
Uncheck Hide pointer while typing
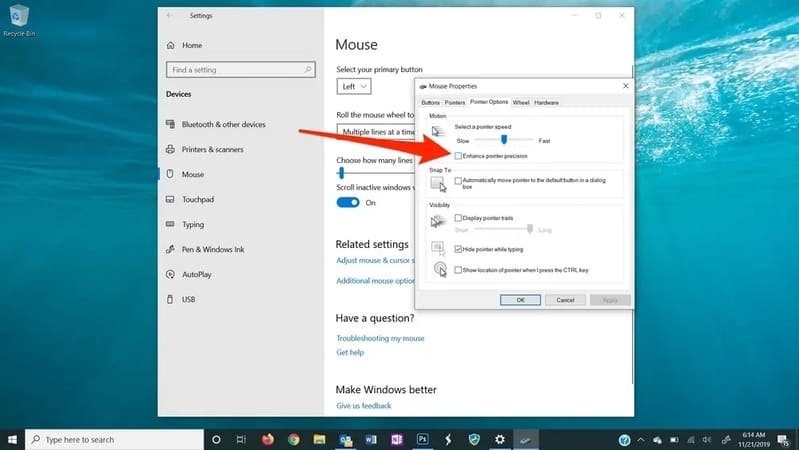point(458,249)
